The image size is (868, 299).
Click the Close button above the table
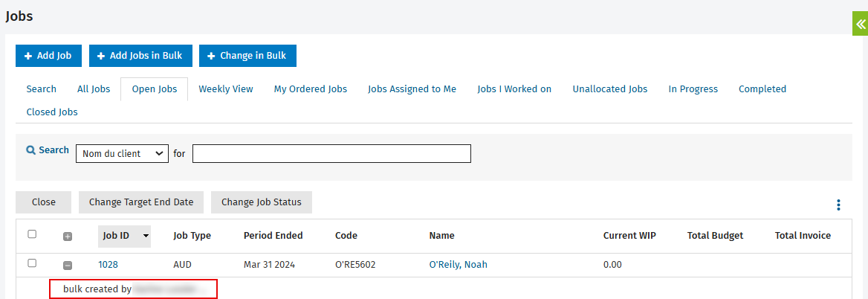coord(44,202)
